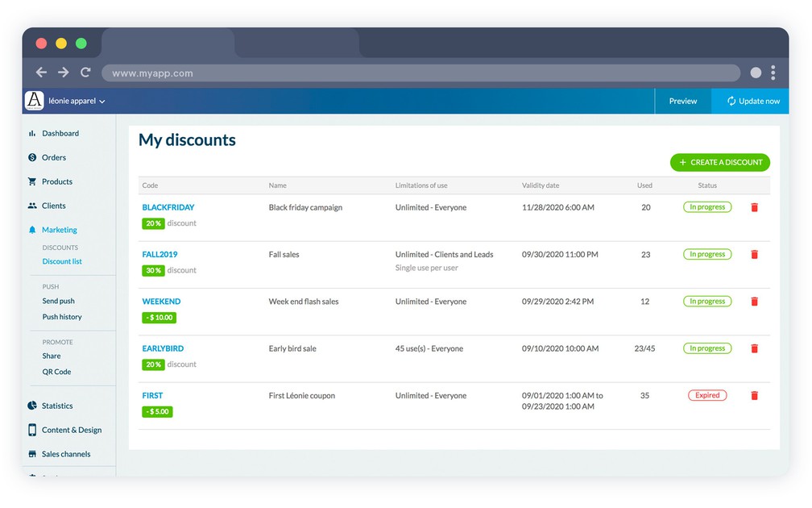Image resolution: width=812 pixels, height=508 pixels.
Task: Open Push history in sidebar
Action: point(62,317)
